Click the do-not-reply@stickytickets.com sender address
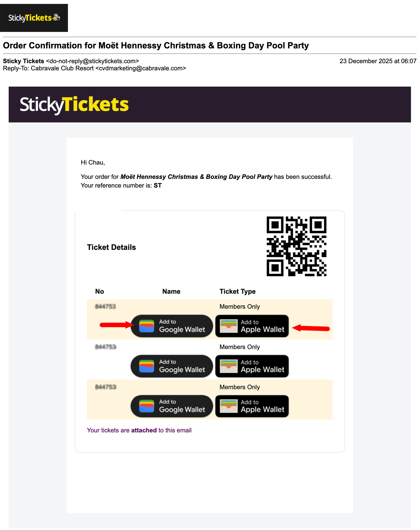 pyautogui.click(x=92, y=61)
